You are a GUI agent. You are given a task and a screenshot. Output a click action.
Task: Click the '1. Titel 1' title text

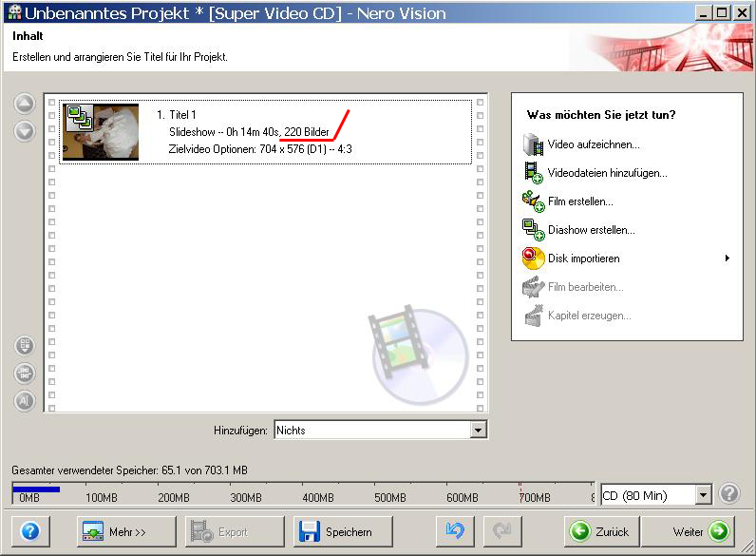point(176,114)
